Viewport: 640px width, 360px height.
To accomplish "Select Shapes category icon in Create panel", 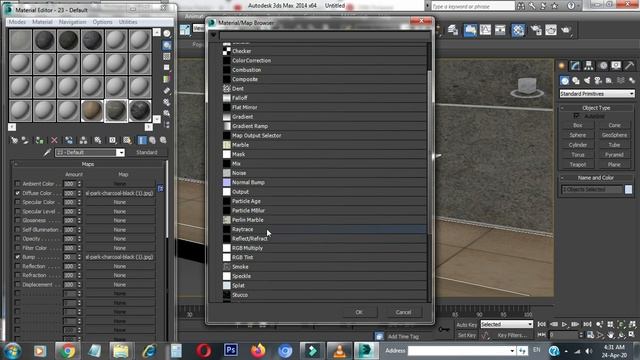I will tap(576, 80).
